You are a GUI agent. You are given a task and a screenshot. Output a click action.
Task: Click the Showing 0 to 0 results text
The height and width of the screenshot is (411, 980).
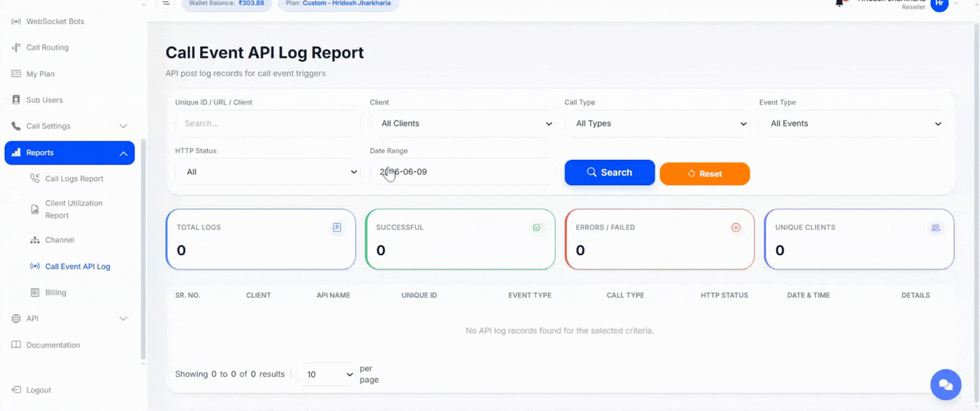230,374
